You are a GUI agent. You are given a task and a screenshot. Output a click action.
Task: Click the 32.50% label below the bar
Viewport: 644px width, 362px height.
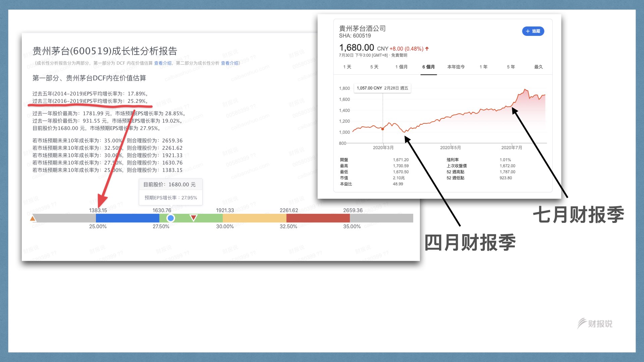tap(288, 227)
